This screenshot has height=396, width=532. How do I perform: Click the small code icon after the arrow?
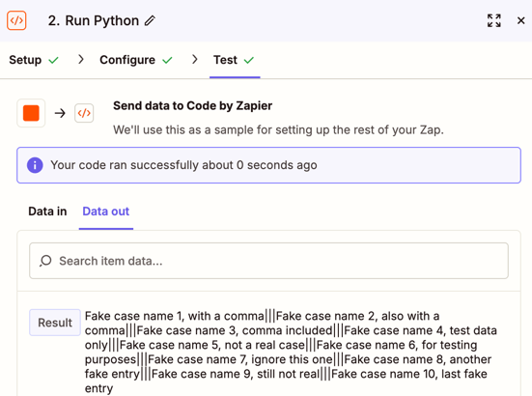point(84,113)
